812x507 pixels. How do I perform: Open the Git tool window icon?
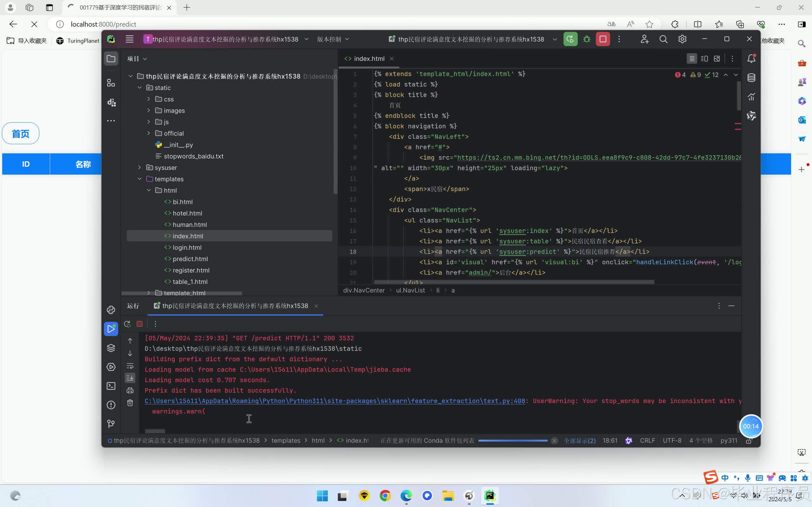click(111, 424)
